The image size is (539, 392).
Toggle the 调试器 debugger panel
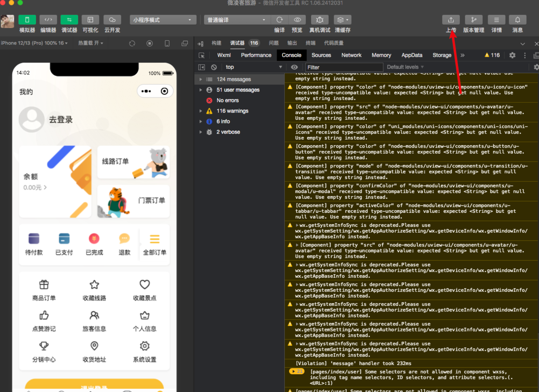tap(69, 20)
